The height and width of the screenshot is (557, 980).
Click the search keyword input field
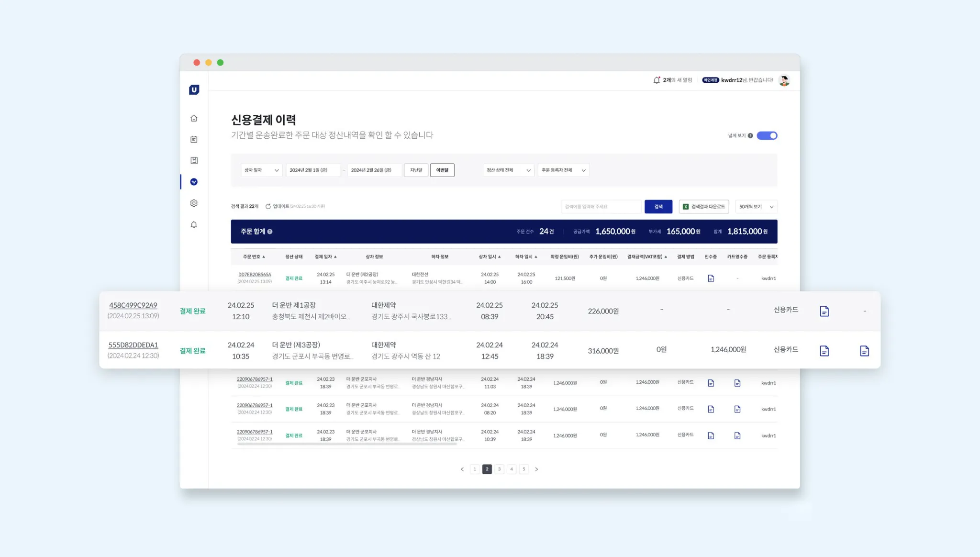pos(601,207)
